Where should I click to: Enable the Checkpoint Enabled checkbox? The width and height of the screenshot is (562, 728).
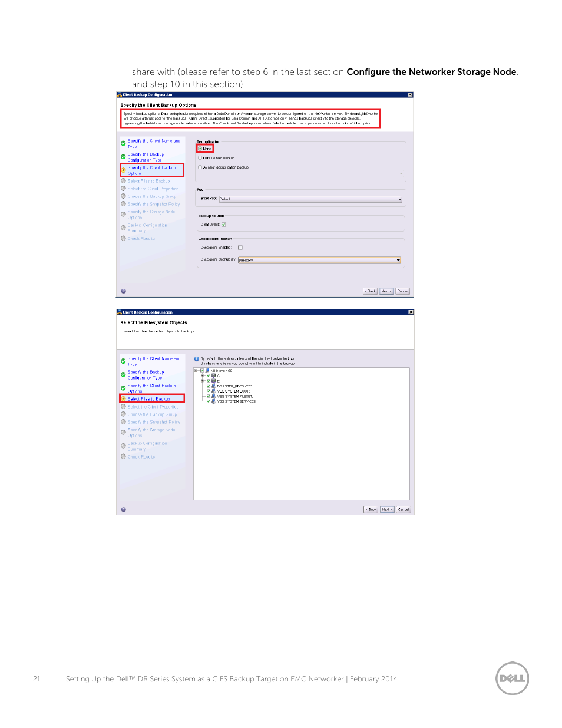coord(240,248)
